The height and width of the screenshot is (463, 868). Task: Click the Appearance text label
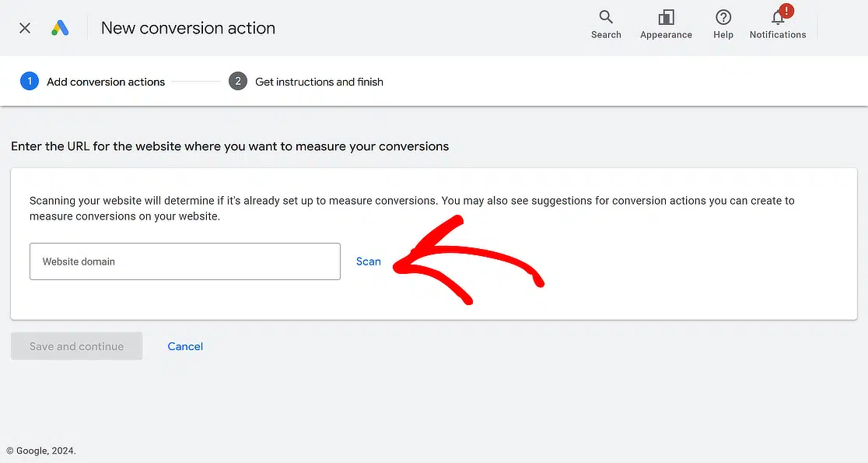[666, 34]
